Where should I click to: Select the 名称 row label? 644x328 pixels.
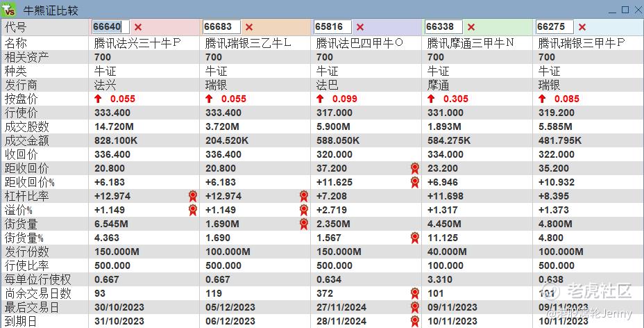15,43
